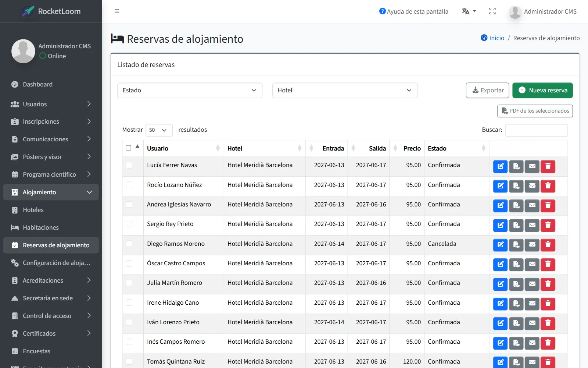Select the Andrea Iglesias Navarro row checkbox
588x368 pixels.
pyautogui.click(x=129, y=204)
